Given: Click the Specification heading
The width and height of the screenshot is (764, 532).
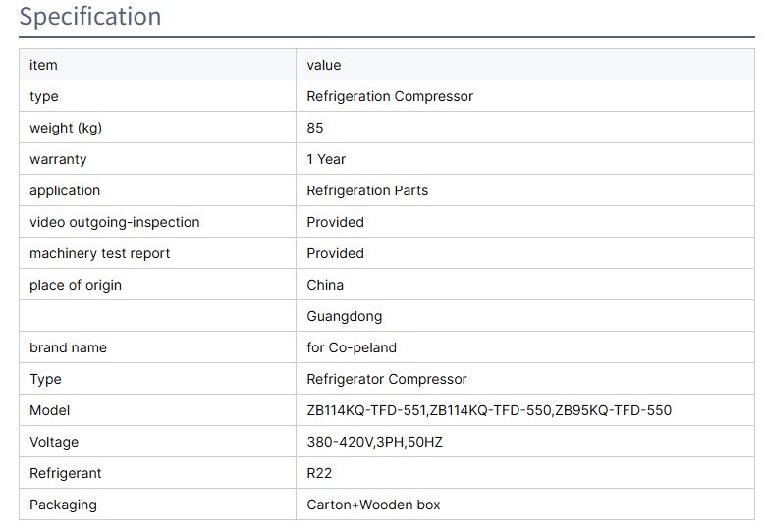Looking at the screenshot, I should tap(90, 17).
